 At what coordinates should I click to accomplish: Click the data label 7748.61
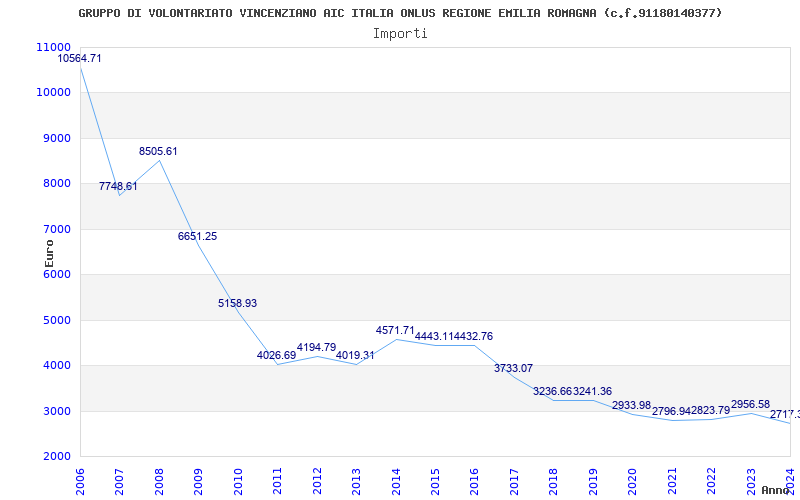tap(118, 186)
